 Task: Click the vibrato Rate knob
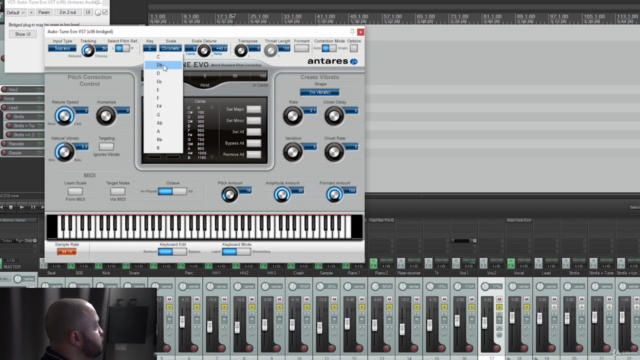tap(293, 116)
